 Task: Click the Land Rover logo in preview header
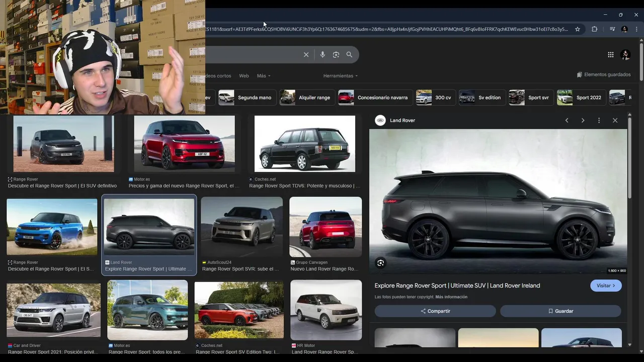380,120
